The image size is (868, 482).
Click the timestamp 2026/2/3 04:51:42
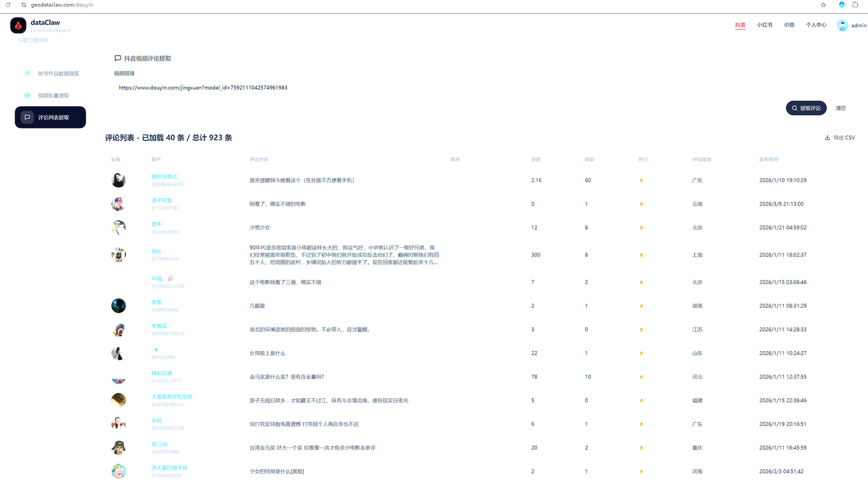[x=782, y=471]
